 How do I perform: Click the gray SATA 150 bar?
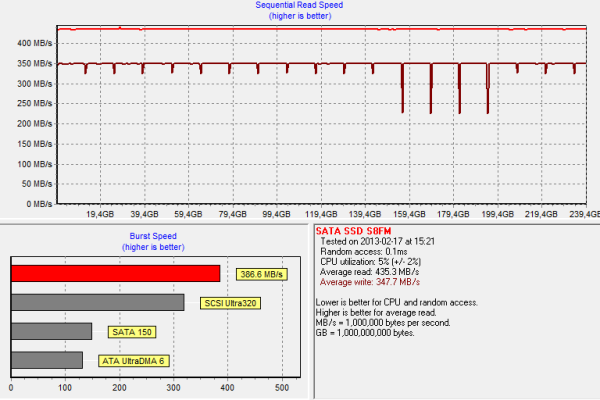51,331
